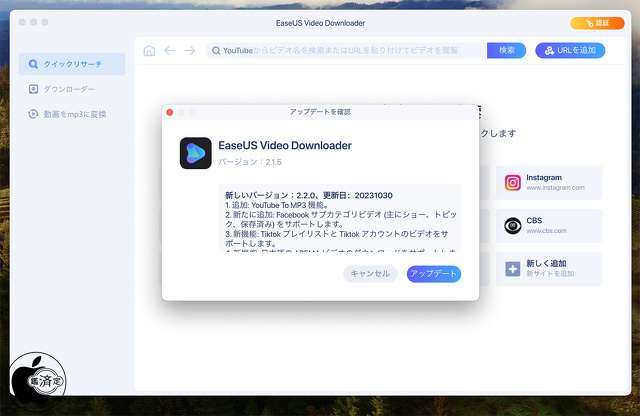Click キャンセル in the update dialog
The width and height of the screenshot is (640, 416).
[x=370, y=274]
